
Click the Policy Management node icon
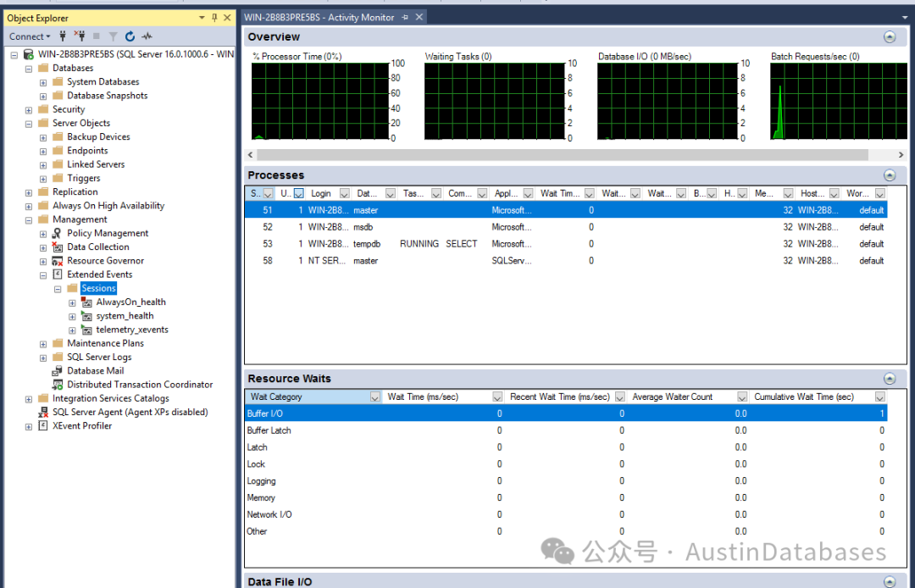point(58,233)
